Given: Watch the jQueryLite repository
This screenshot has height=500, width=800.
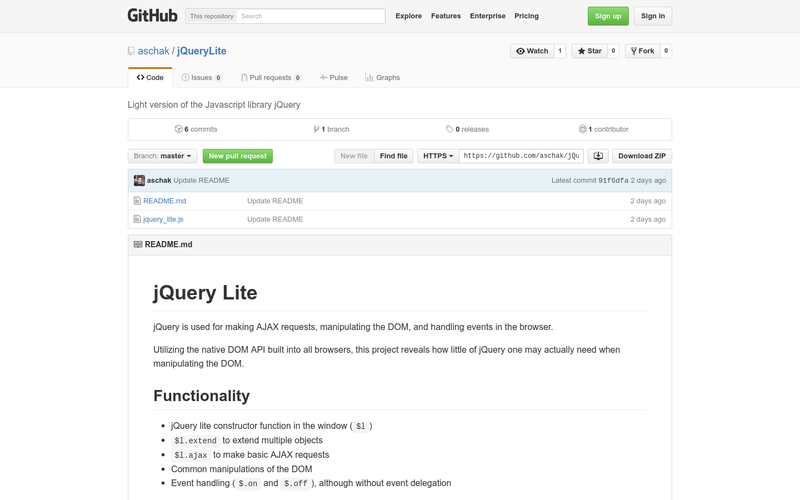Looking at the screenshot, I should pyautogui.click(x=532, y=51).
